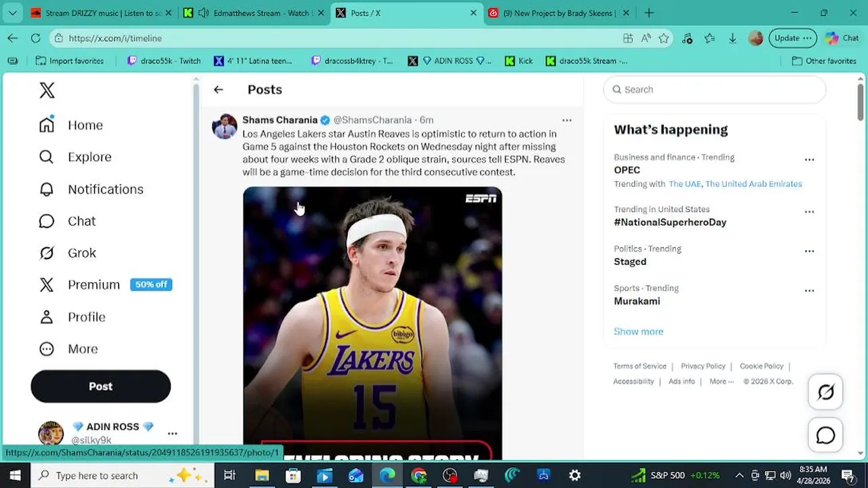Open the Windows Start menu
Viewport: 868px width, 488px height.
click(15, 475)
